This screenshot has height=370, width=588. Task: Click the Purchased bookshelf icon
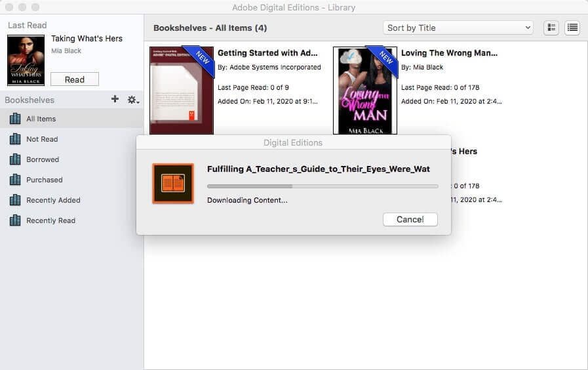[15, 180]
